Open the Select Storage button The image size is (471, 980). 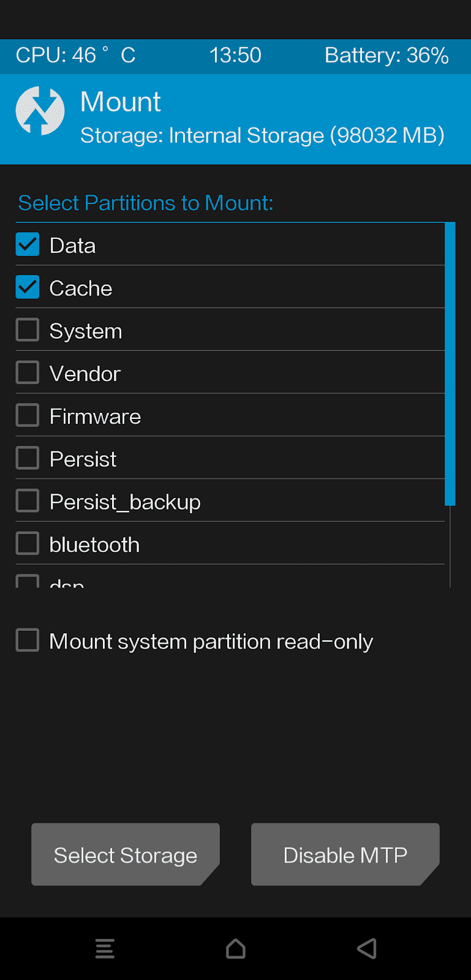pos(125,854)
